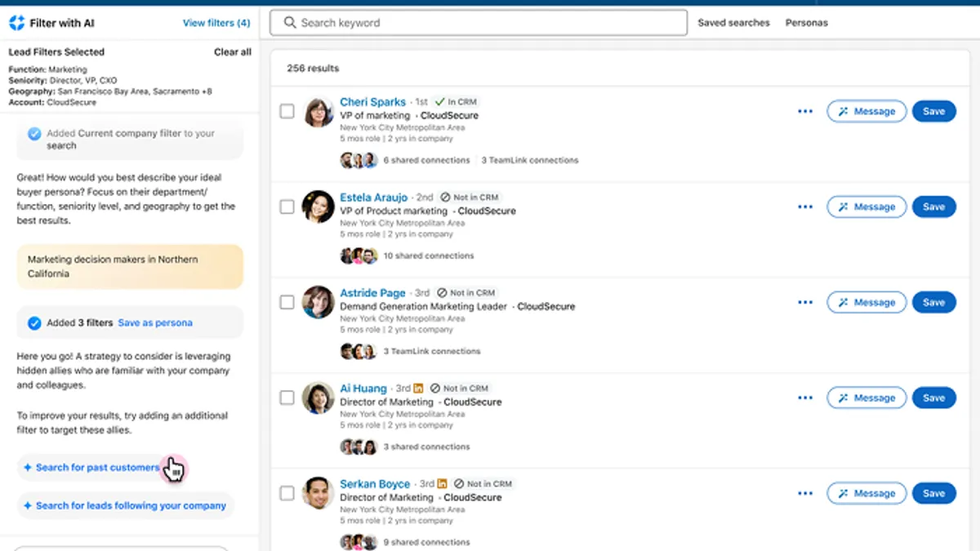Click the Save button for Serkan Boyce
Screen dimensions: 980x551
933,494
